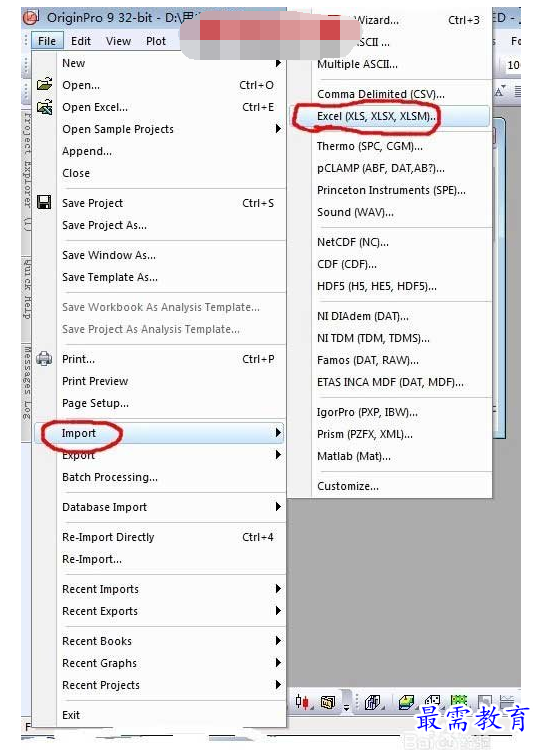
Task: Expand Recent Imports submenu arrow
Action: [x=278, y=589]
